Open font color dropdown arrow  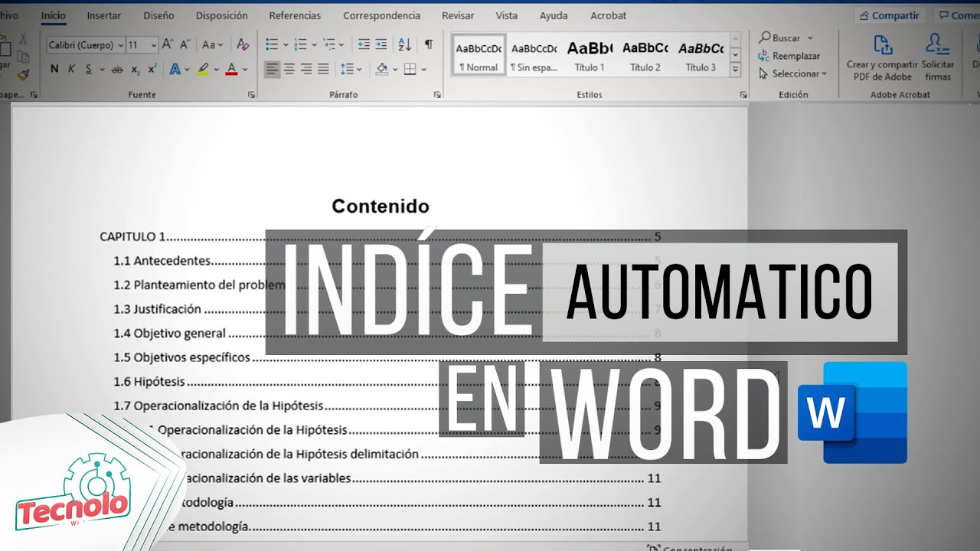point(245,70)
